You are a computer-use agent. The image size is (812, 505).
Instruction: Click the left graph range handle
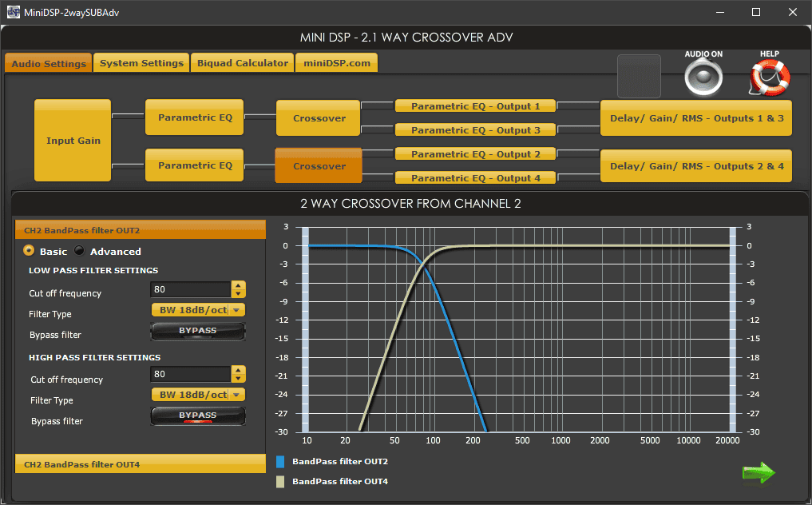[306, 330]
